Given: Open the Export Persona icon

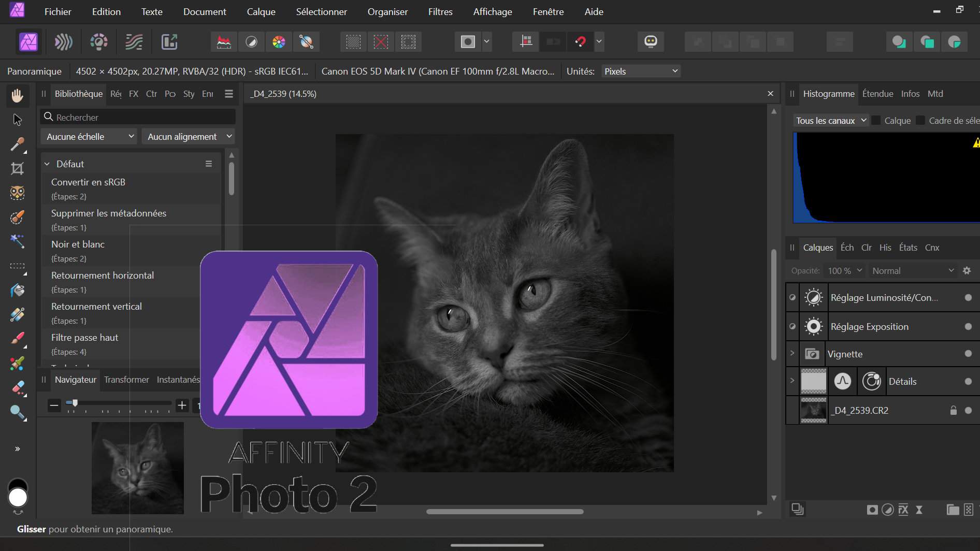Looking at the screenshot, I should [169, 41].
